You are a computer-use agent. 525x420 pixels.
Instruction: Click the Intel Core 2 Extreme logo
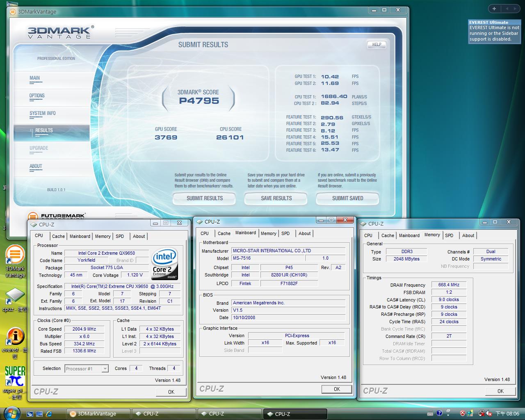(x=164, y=264)
